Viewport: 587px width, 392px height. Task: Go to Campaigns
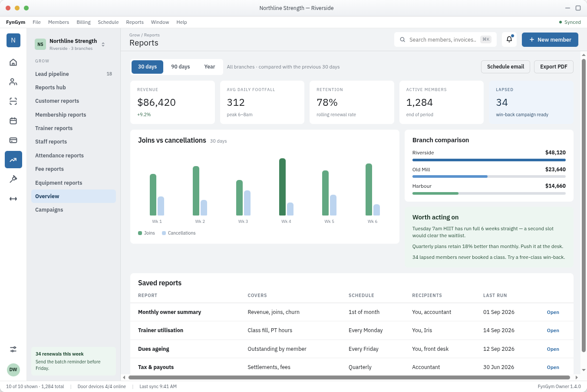point(73,210)
